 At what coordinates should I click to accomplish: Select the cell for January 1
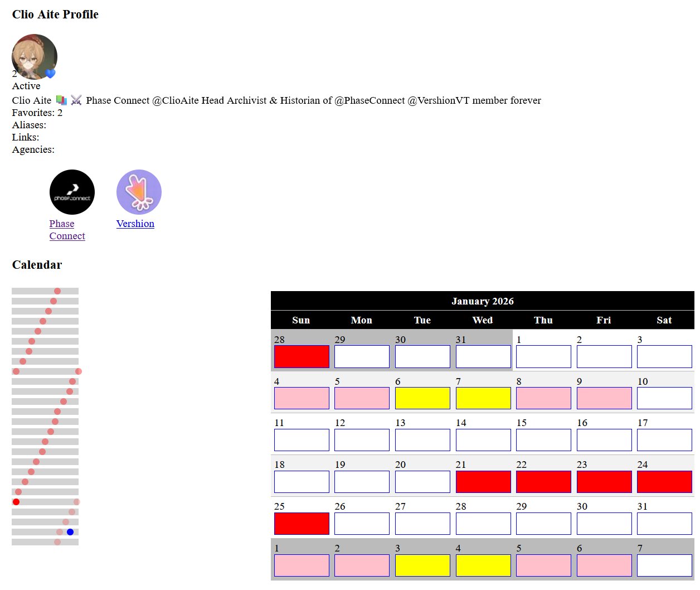tap(543, 356)
